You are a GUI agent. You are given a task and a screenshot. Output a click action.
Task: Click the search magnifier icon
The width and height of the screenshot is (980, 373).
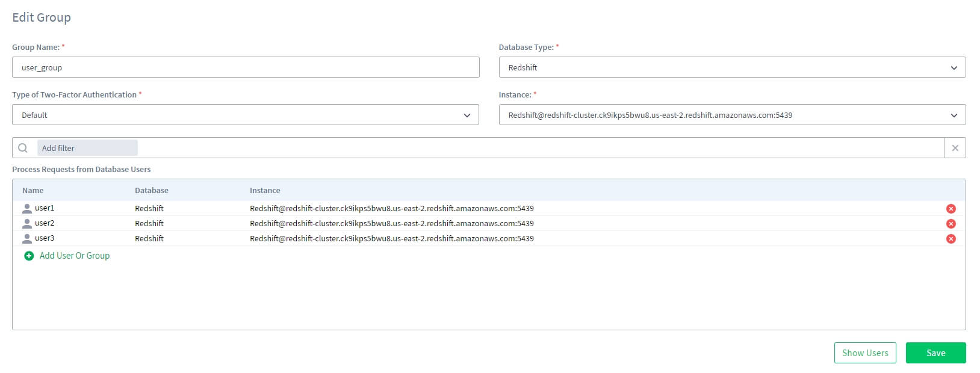pos(23,148)
